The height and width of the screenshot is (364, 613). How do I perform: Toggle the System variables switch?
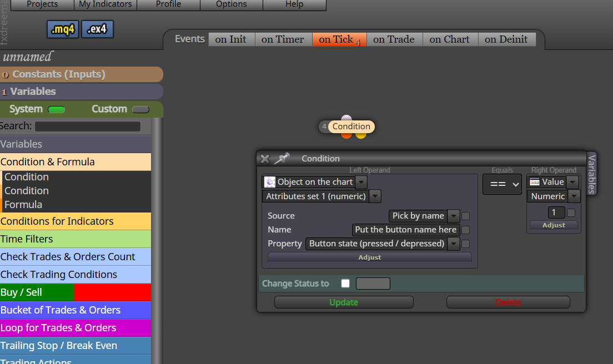[x=56, y=109]
